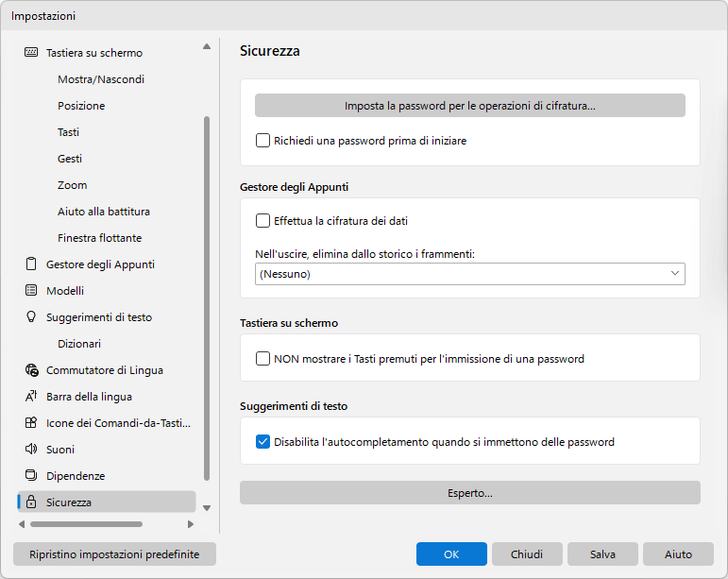Click Ripristino impostazioni predefinite button
This screenshot has height=579, width=728.
click(114, 553)
